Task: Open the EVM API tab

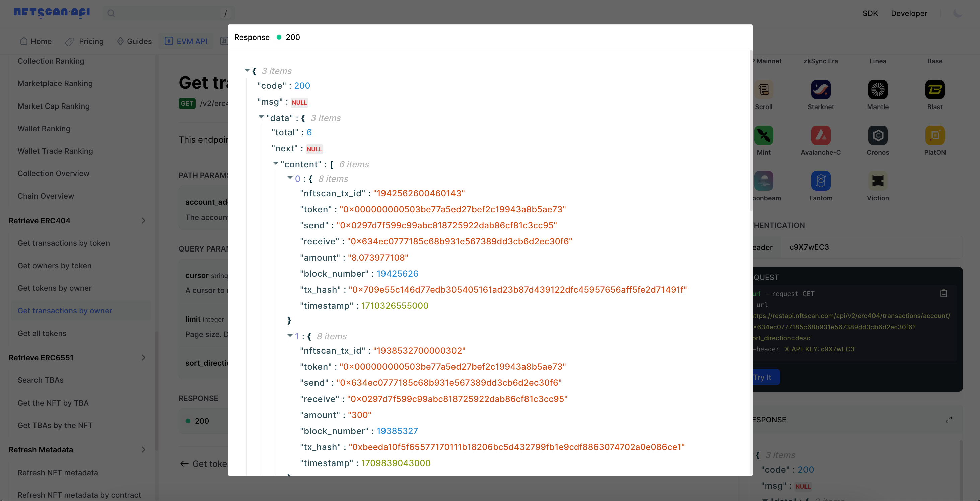Action: 186,41
